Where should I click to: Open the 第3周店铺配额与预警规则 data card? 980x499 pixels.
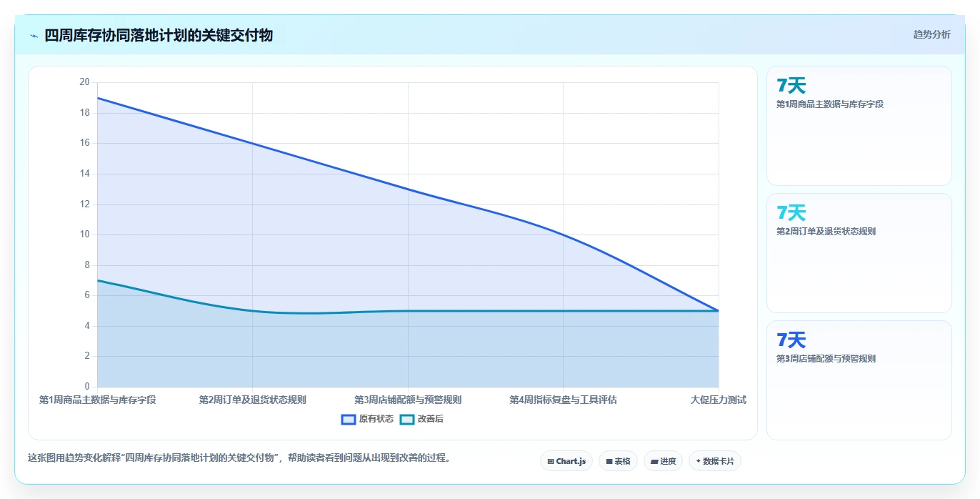click(859, 380)
